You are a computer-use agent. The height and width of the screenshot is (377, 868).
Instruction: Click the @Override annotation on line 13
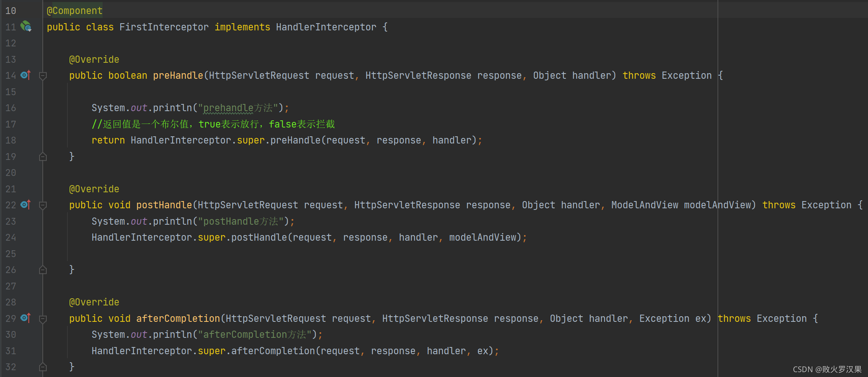[94, 60]
